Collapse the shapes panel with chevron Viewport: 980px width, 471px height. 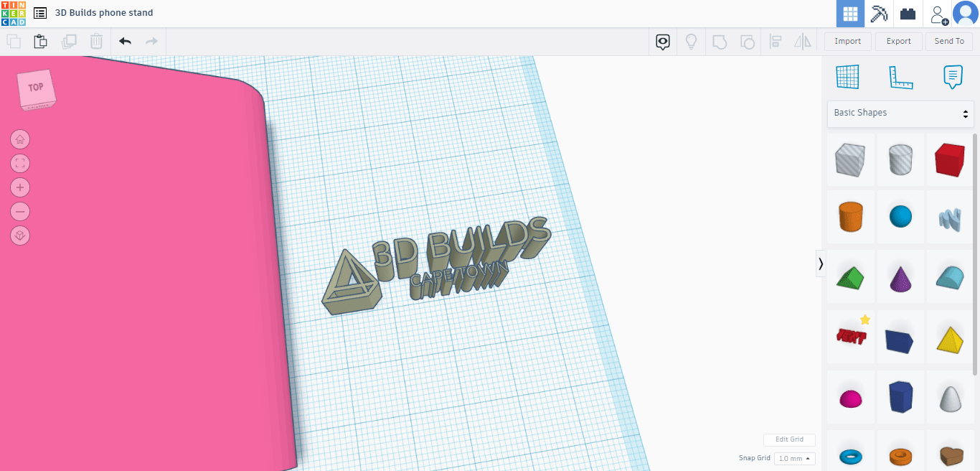pos(821,264)
